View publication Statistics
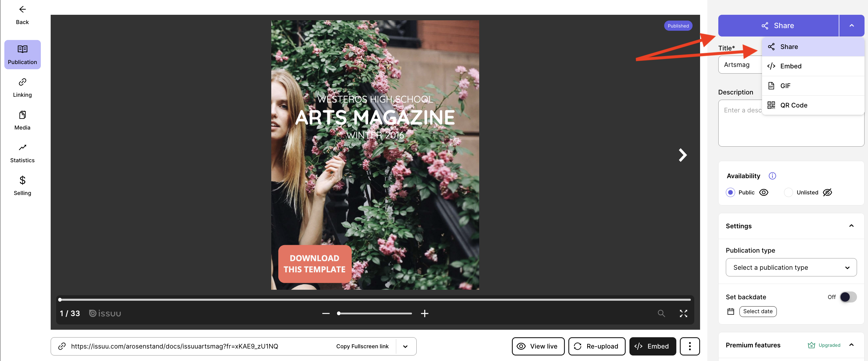Image resolution: width=868 pixels, height=361 pixels. (x=22, y=152)
